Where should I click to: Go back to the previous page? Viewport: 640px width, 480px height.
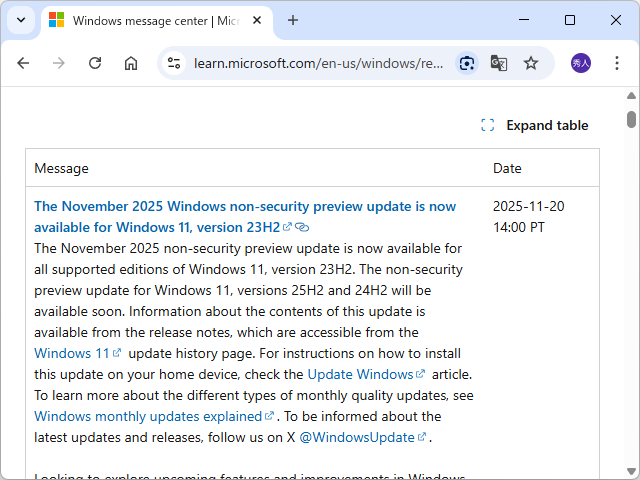23,63
